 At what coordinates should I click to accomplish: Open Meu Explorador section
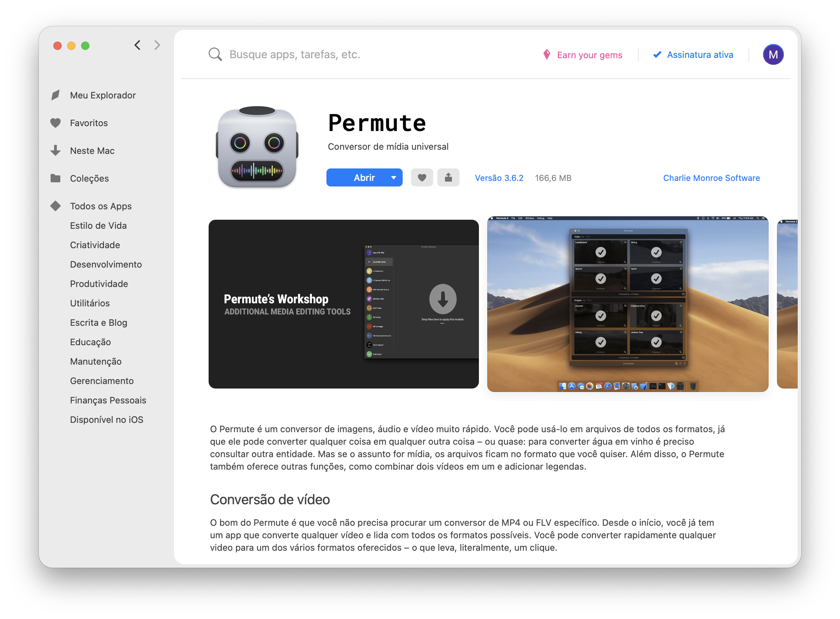pos(103,95)
